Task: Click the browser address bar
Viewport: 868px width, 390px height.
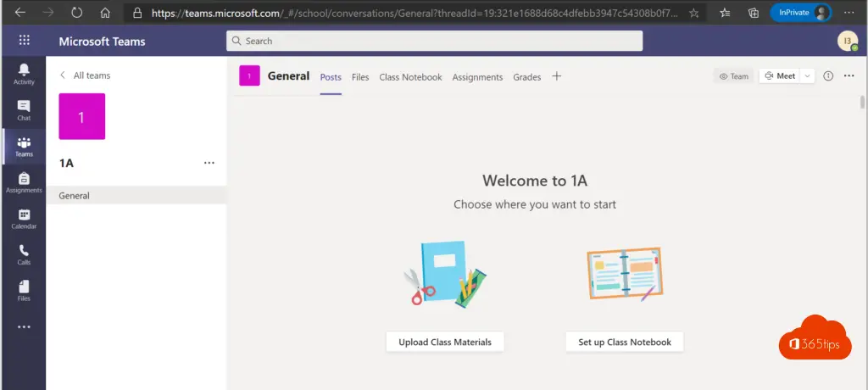Action: pyautogui.click(x=415, y=13)
